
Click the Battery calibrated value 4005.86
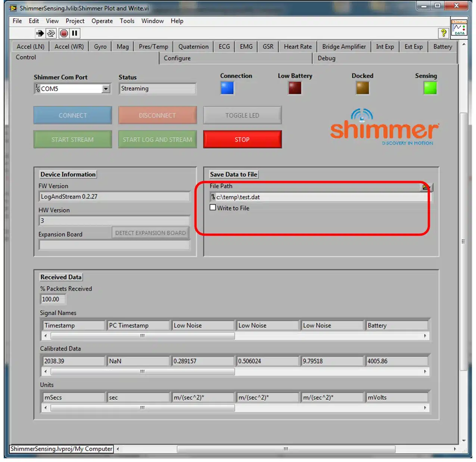pyautogui.click(x=396, y=361)
